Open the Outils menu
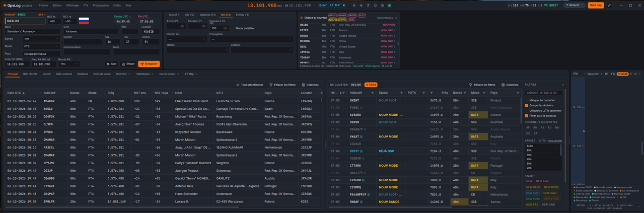Viewport: 644px width, 213px height. click(117, 6)
